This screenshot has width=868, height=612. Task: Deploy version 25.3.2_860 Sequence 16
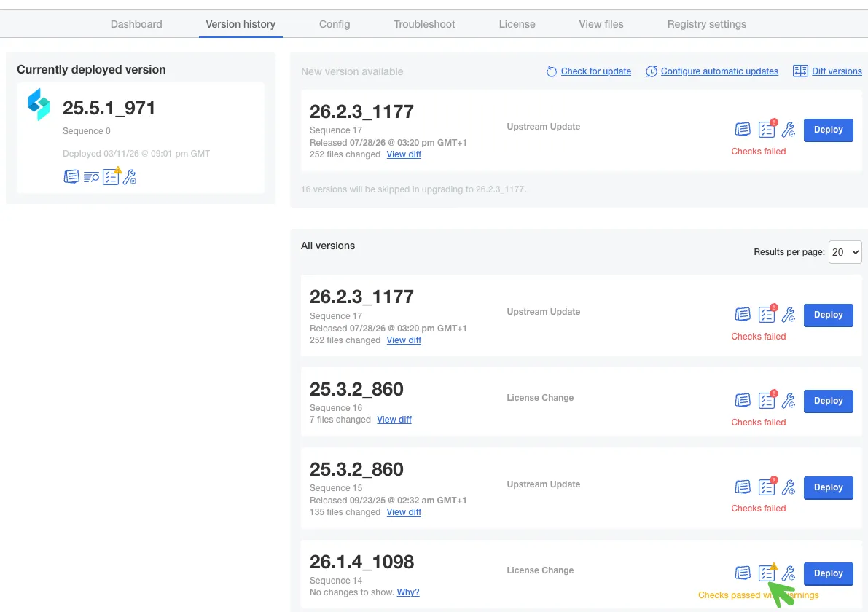(x=828, y=401)
